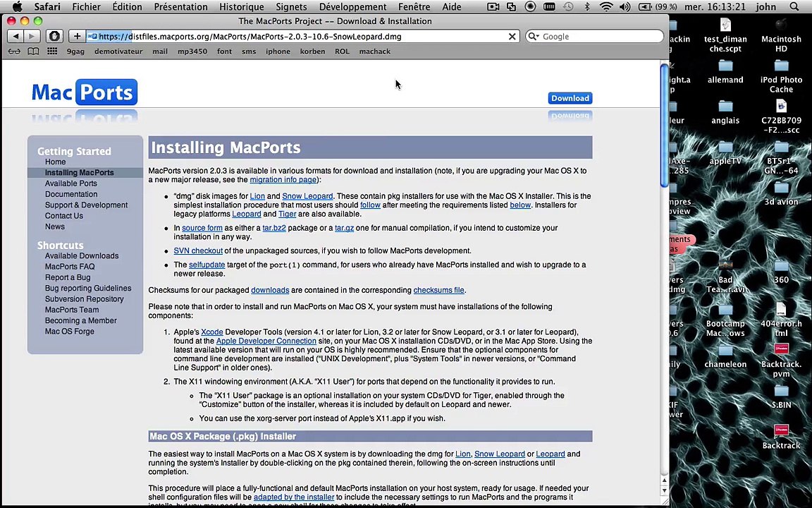
Task: Select allemand folder on desktop
Action: pos(725,71)
